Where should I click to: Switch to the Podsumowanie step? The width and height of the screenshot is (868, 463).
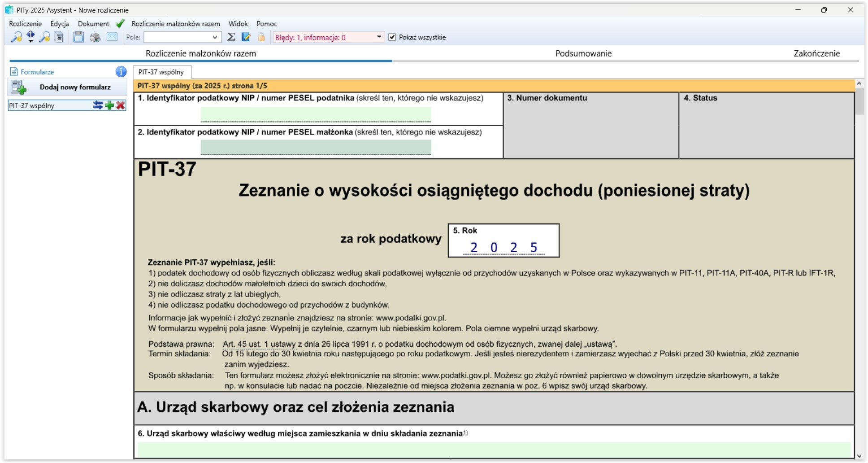tap(583, 53)
